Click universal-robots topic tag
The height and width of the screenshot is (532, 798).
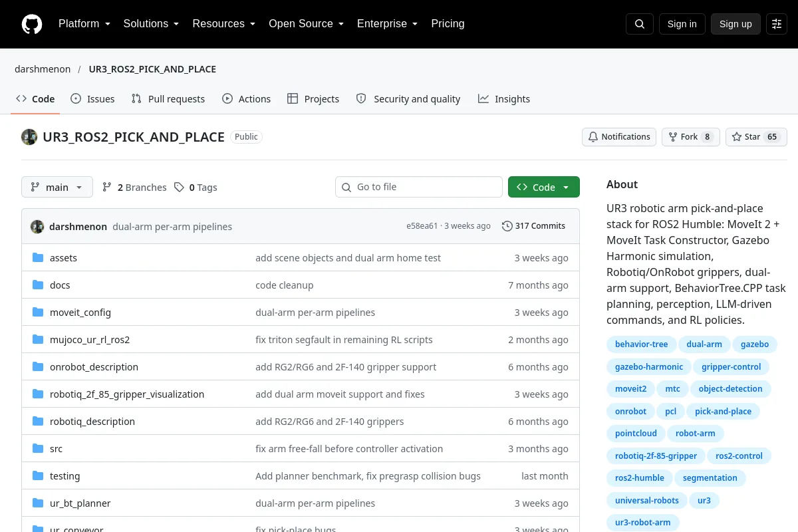647,501
